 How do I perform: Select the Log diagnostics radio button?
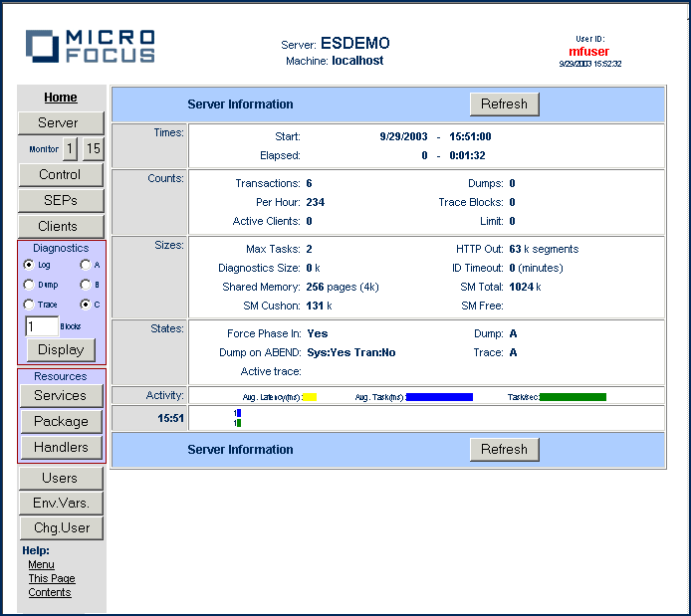coord(29,265)
